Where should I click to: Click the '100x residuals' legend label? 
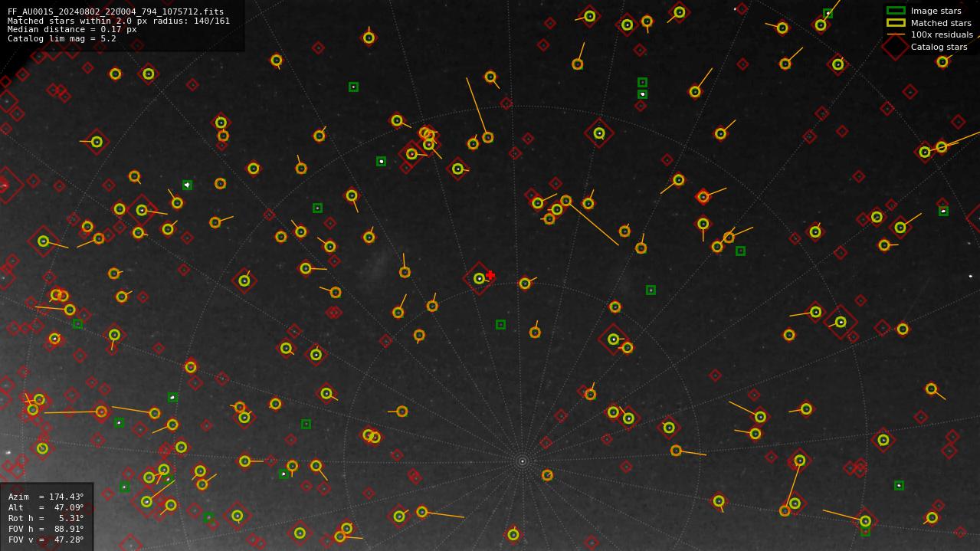942,34
